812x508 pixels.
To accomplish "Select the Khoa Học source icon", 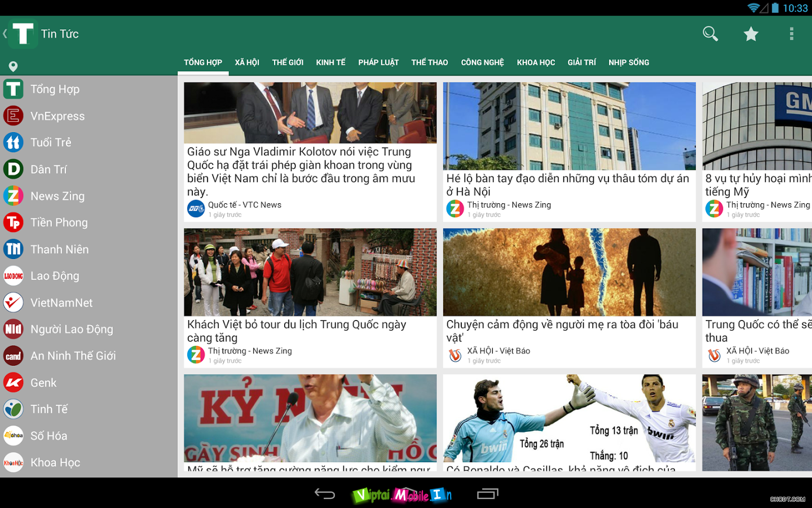I will click(14, 462).
